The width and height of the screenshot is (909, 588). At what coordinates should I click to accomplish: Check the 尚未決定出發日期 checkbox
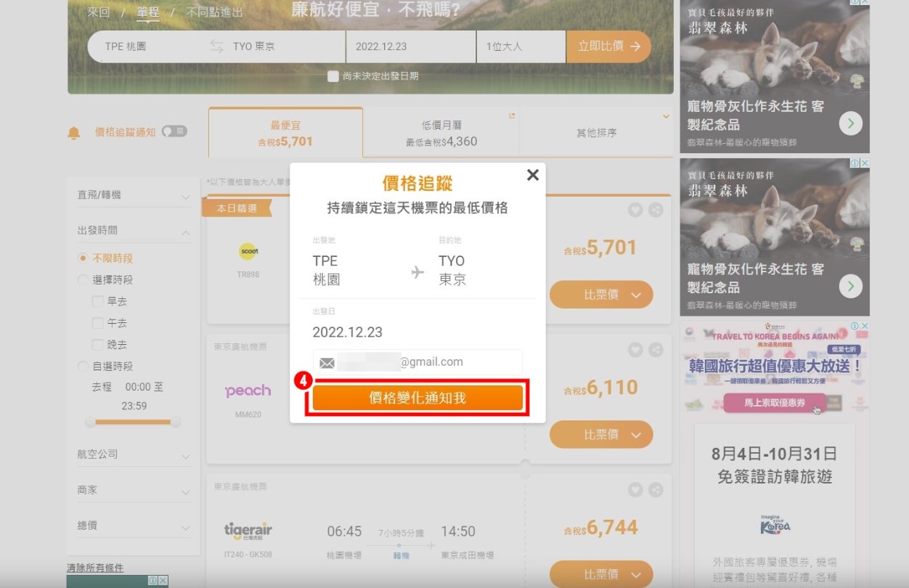(333, 76)
